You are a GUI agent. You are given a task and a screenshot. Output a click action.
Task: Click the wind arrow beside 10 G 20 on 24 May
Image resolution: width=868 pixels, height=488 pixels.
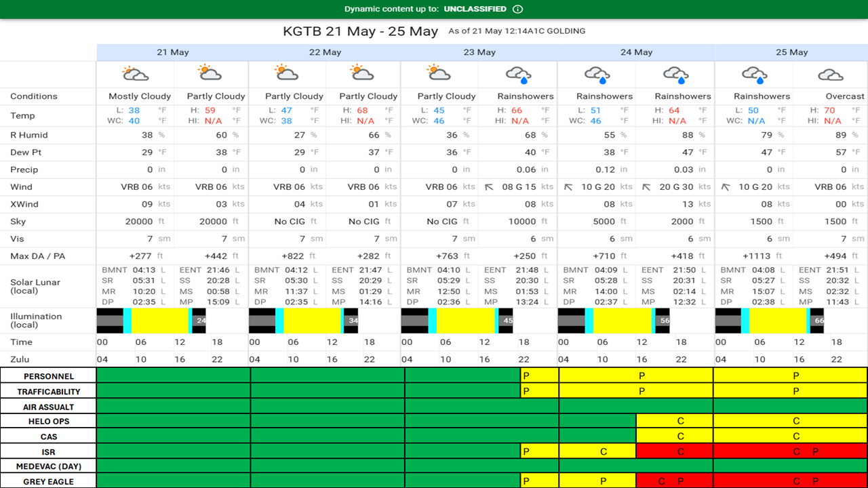(x=568, y=187)
